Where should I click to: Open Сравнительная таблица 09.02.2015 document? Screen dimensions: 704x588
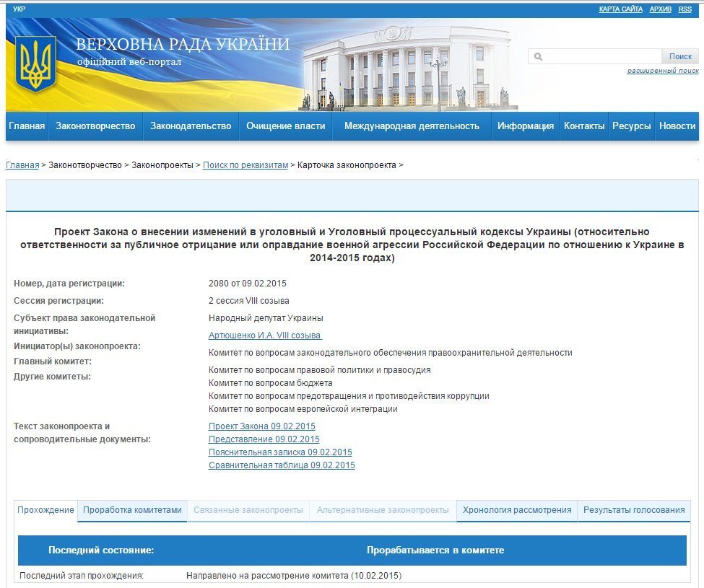click(282, 465)
